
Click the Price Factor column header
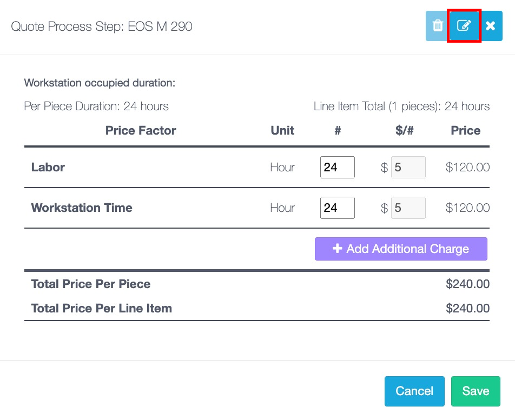[141, 130]
